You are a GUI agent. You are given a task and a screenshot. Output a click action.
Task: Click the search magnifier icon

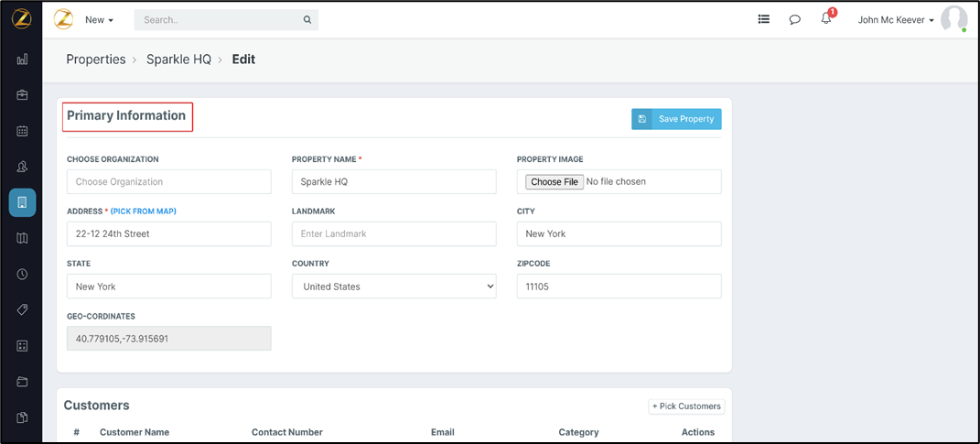pos(307,20)
